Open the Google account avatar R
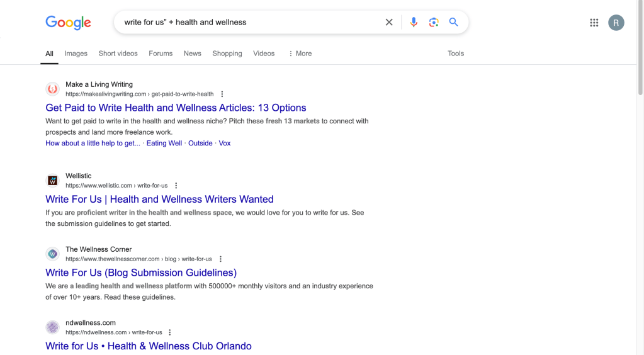 click(x=616, y=23)
